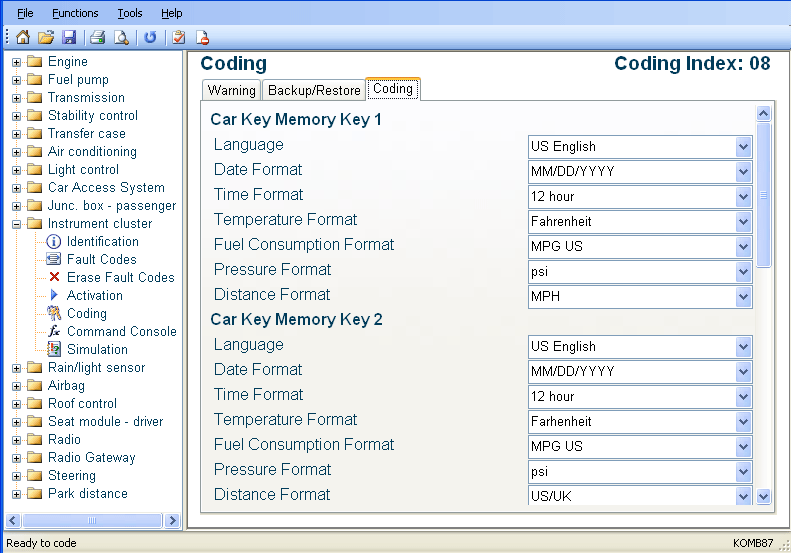791x553 pixels.
Task: Open Key 1 Temperature Format dropdown
Action: pos(742,222)
